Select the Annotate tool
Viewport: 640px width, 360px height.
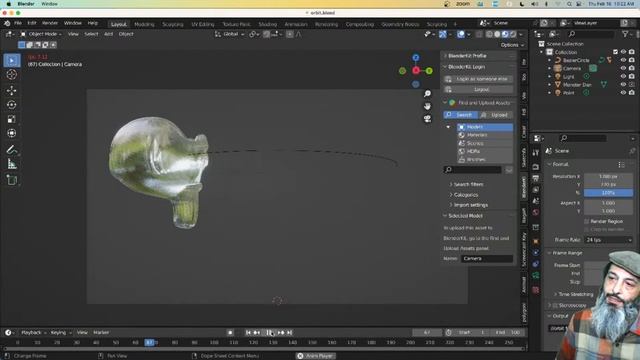(x=12, y=150)
